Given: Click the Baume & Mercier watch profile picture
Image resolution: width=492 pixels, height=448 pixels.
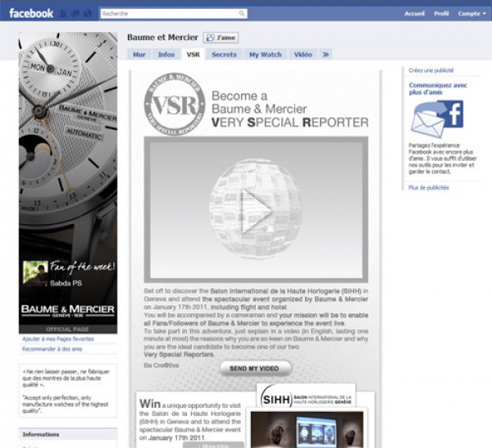Looking at the screenshot, I should (x=68, y=183).
